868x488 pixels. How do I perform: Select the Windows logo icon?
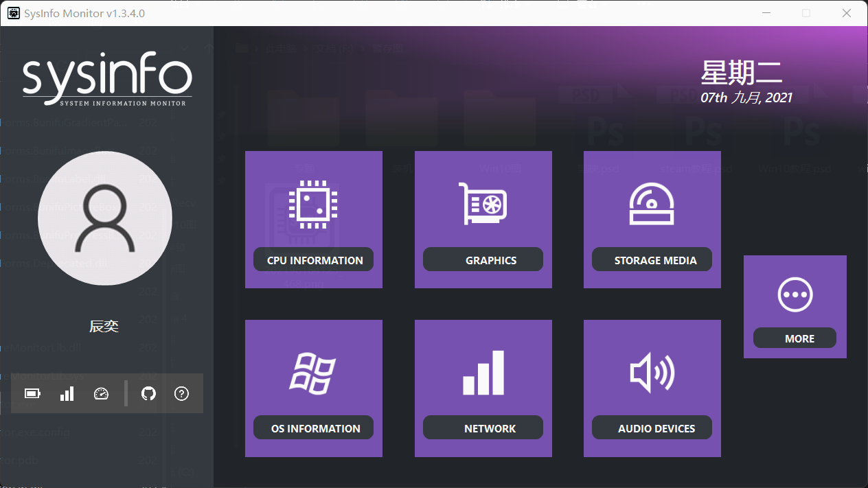pos(313,373)
